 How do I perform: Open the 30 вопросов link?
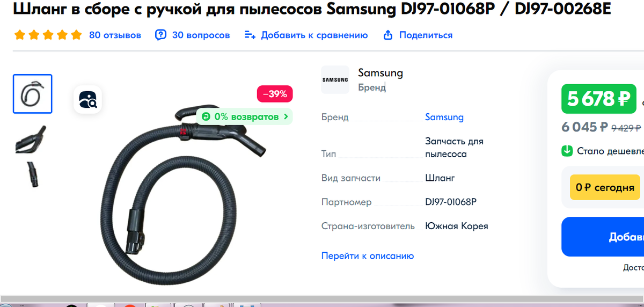201,35
